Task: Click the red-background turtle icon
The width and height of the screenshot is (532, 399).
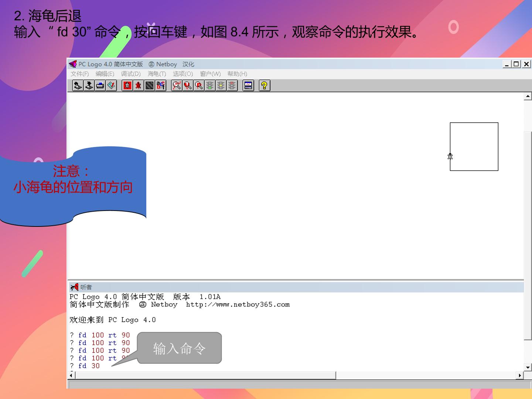Action: click(127, 86)
